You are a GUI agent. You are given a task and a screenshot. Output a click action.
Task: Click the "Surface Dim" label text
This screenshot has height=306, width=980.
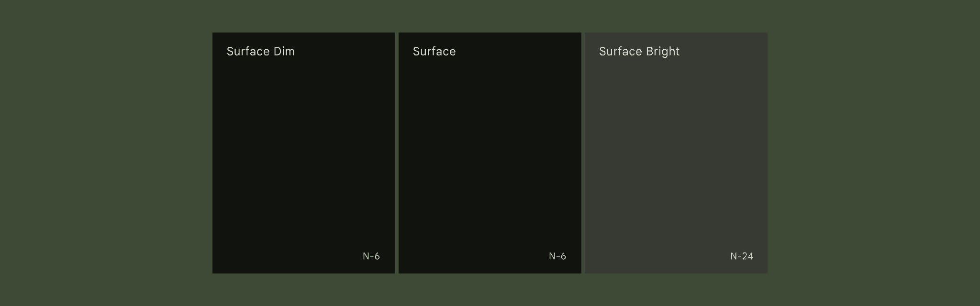click(261, 52)
